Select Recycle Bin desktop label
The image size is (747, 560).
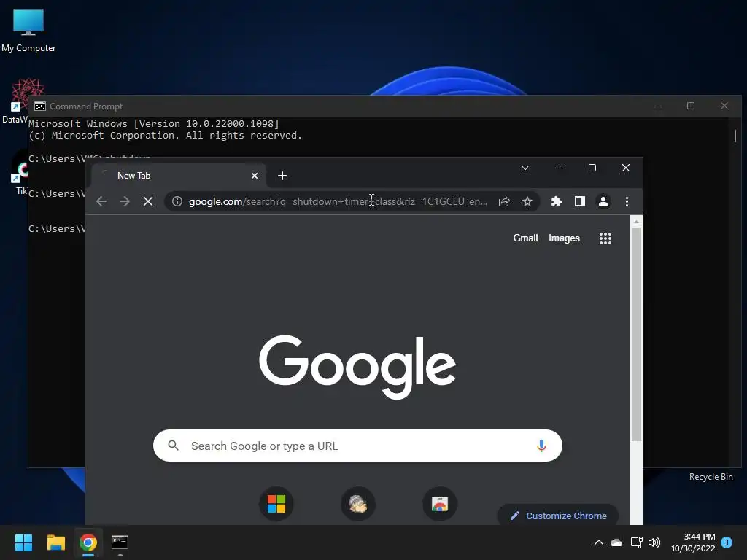coord(711,477)
